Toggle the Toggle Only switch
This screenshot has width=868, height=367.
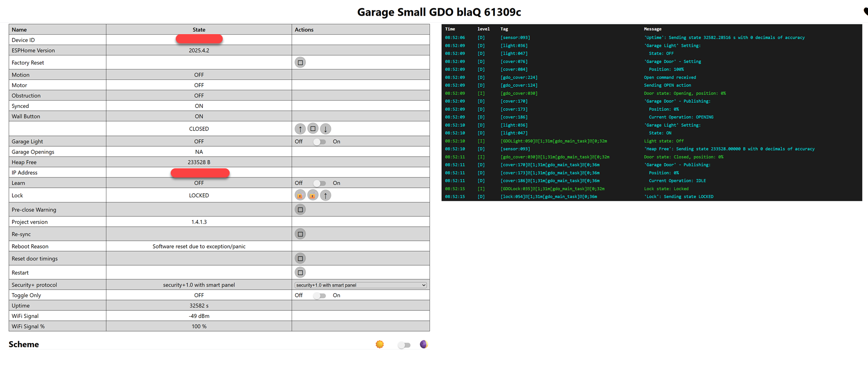319,296
